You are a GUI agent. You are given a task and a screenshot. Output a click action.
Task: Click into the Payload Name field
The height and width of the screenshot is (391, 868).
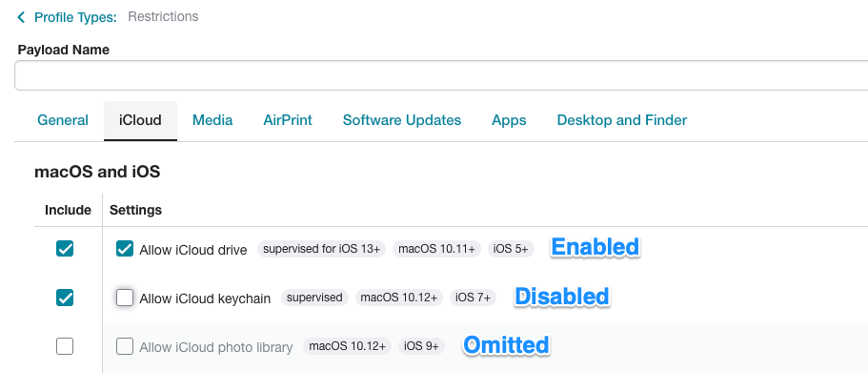coord(441,75)
